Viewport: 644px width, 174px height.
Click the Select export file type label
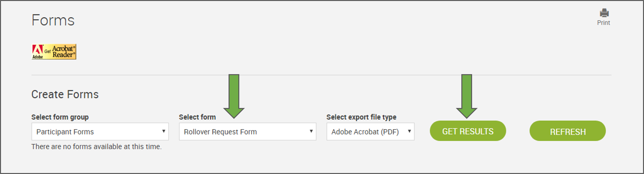click(x=361, y=117)
